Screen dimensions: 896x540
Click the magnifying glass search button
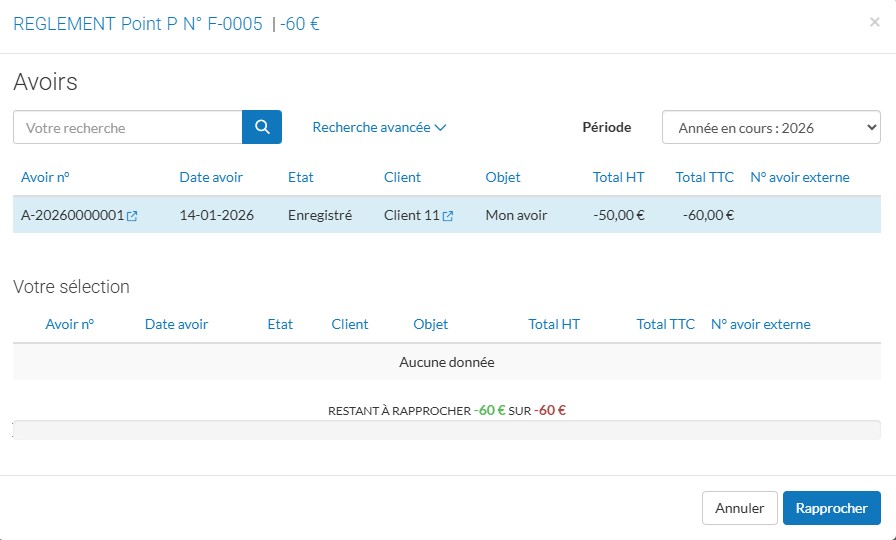pyautogui.click(x=262, y=127)
